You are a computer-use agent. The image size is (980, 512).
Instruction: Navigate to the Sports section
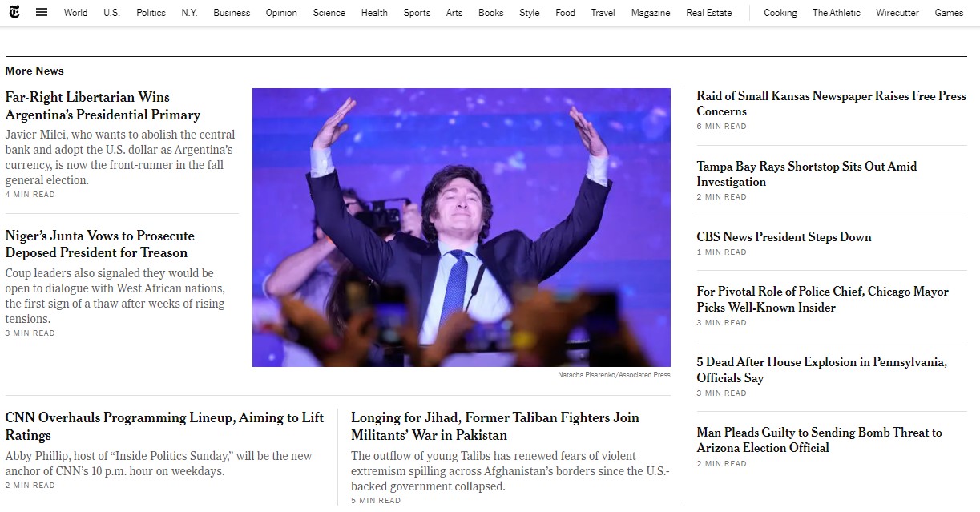(417, 13)
